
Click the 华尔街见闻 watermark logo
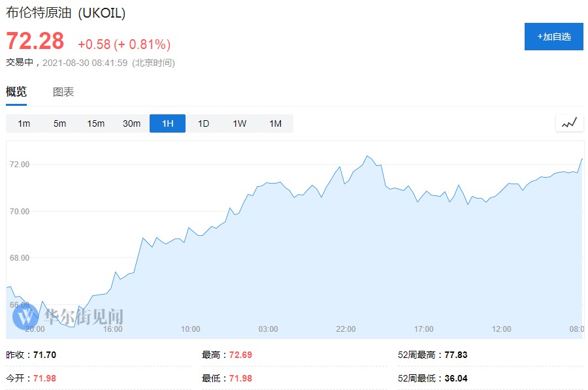68,317
